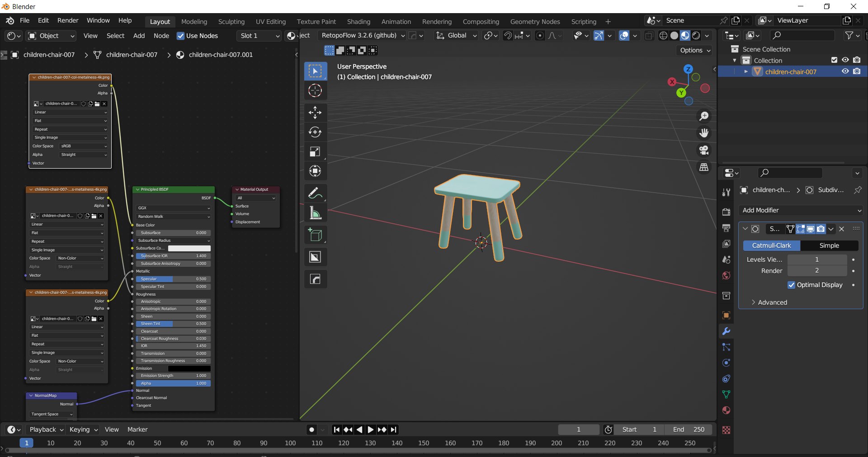The width and height of the screenshot is (868, 457).
Task: Open the Add Modifier dropdown
Action: click(801, 210)
